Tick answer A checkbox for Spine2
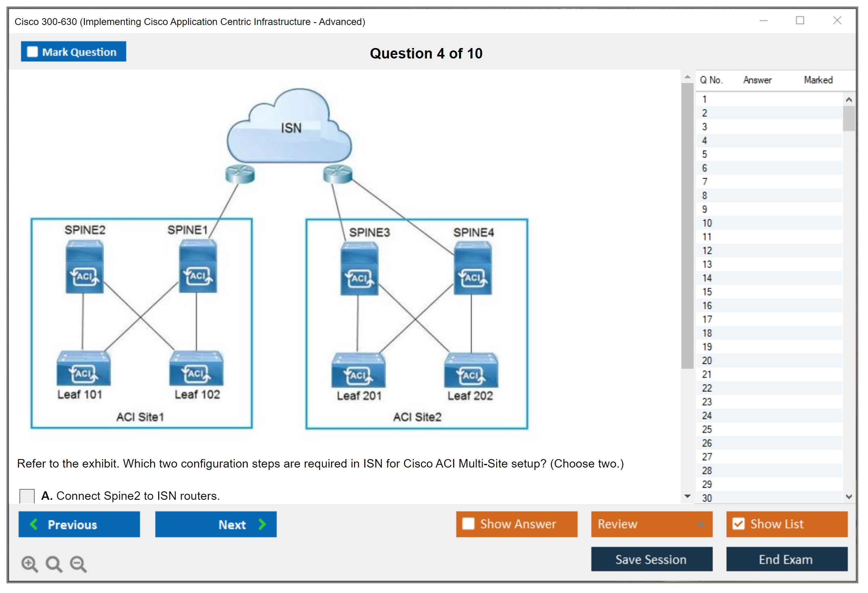Viewport: 868px width, 593px height. coord(27,496)
